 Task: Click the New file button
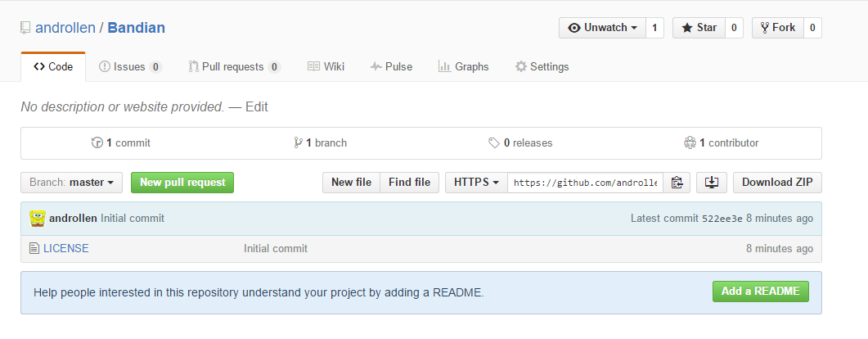point(352,183)
